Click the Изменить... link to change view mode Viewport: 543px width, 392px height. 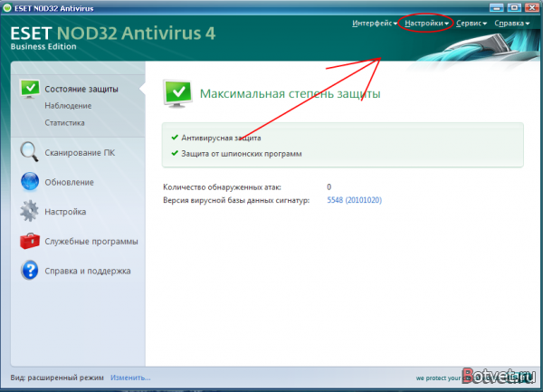(x=130, y=378)
